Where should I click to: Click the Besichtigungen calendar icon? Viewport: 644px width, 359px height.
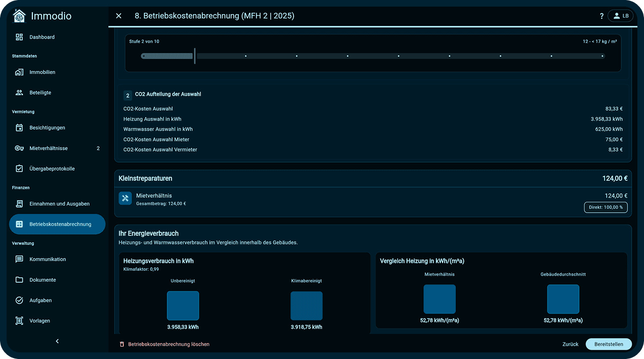(19, 128)
